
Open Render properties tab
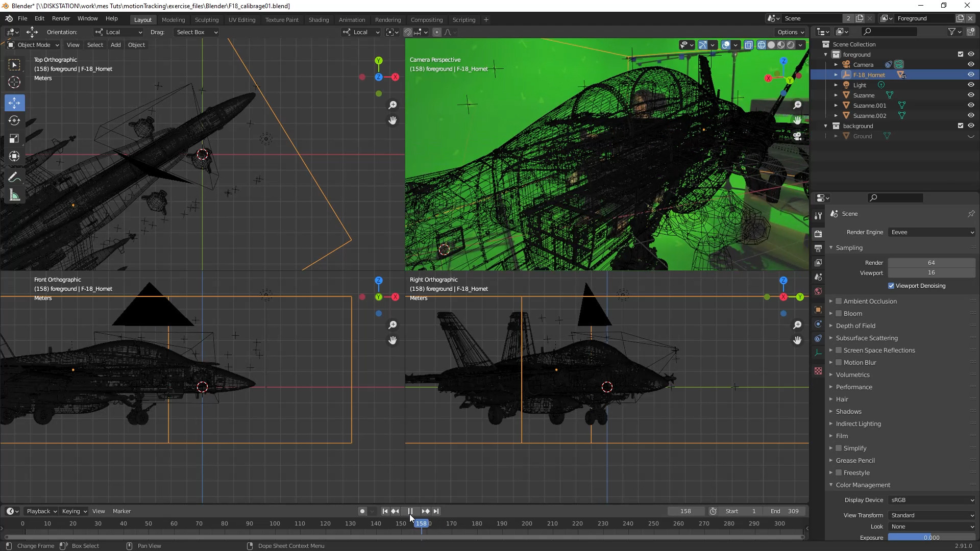818,234
